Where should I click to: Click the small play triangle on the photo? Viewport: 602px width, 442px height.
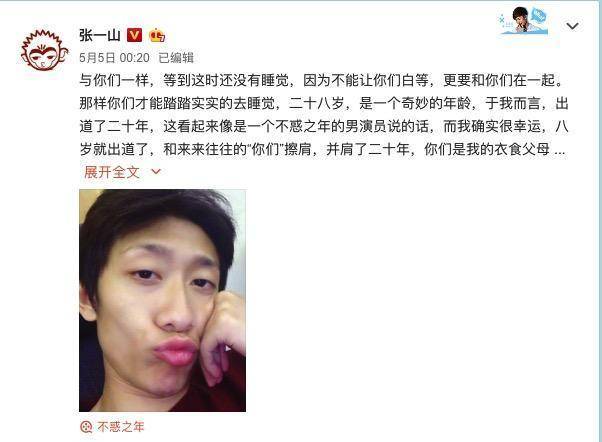pyautogui.click(x=228, y=349)
